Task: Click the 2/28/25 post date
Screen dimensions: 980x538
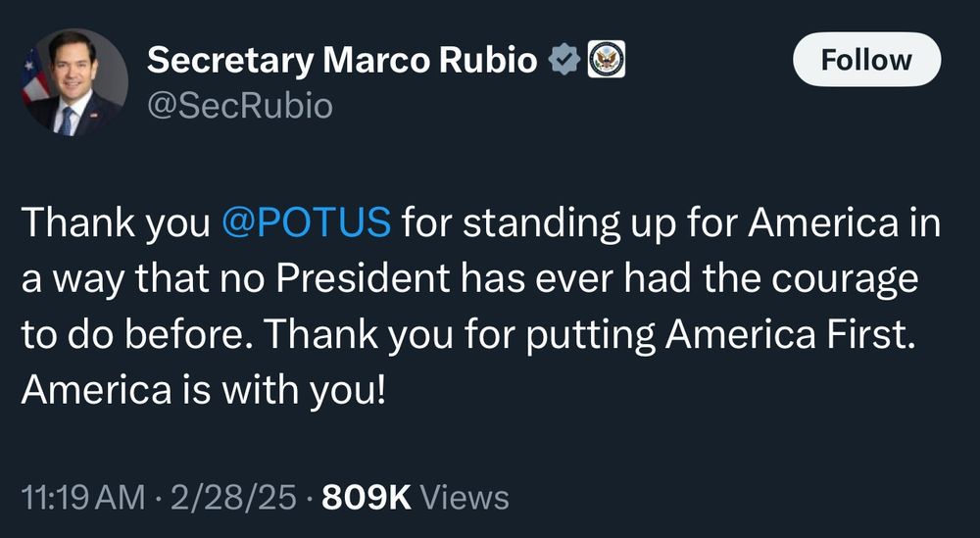Action: tap(231, 497)
